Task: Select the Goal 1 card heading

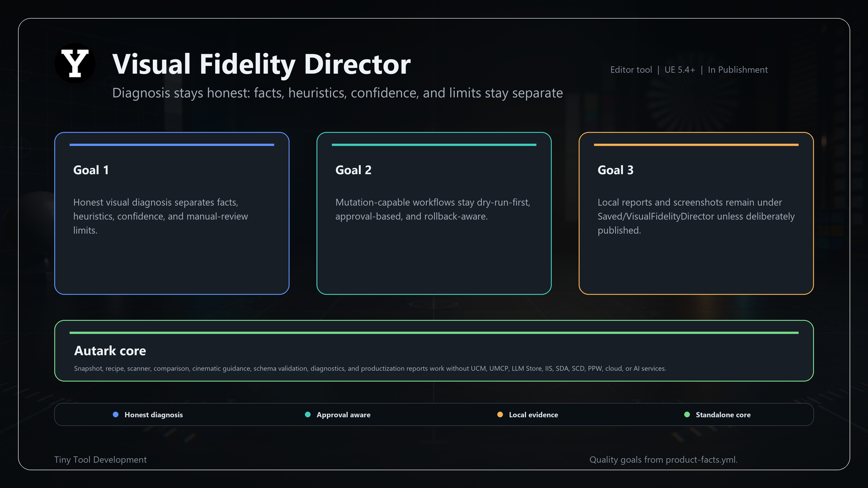Action: [x=91, y=170]
